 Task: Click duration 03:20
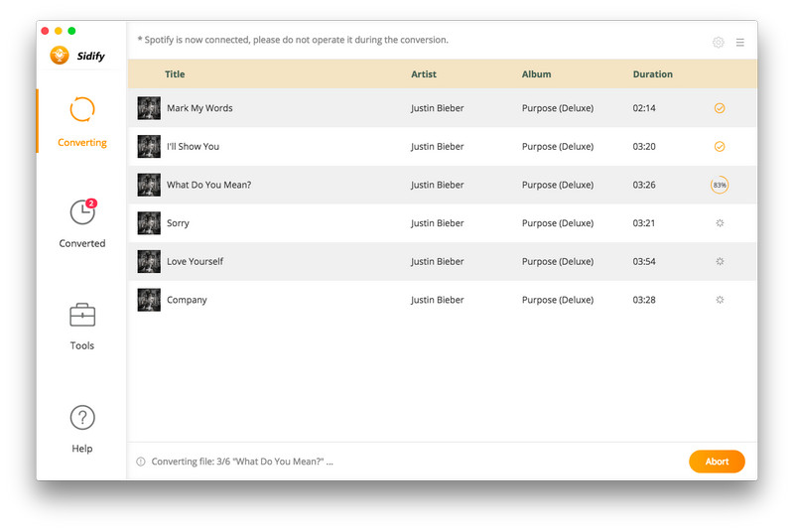643,146
